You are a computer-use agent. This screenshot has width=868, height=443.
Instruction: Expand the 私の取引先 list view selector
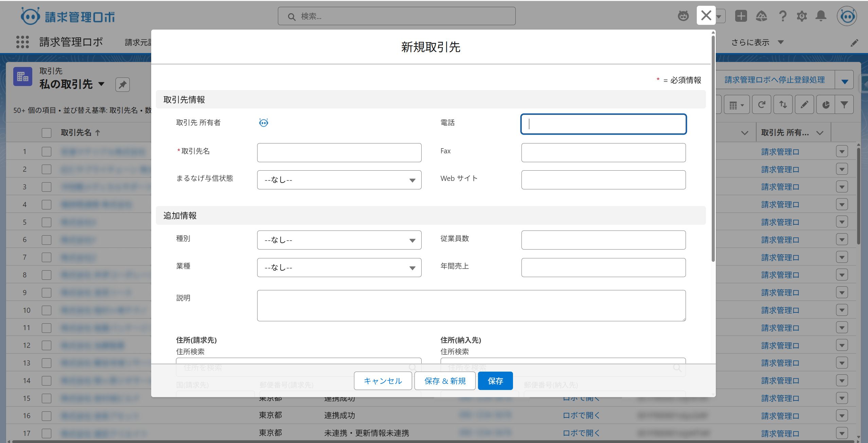pyautogui.click(x=101, y=84)
